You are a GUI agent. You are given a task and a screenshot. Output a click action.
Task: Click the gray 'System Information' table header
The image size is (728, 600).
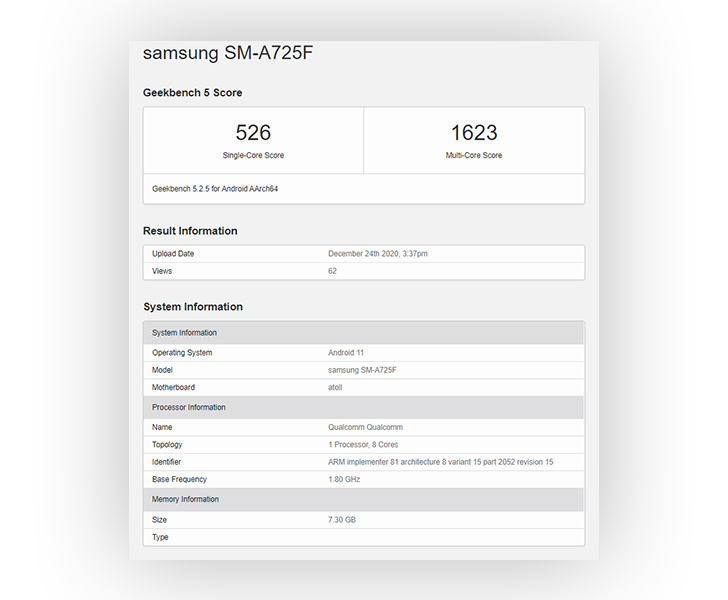click(x=364, y=333)
